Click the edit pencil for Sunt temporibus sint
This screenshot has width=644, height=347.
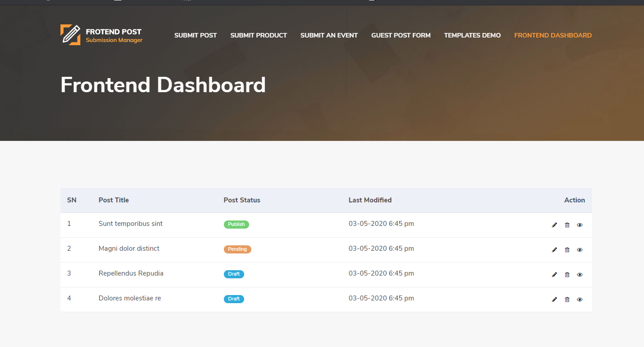point(554,225)
